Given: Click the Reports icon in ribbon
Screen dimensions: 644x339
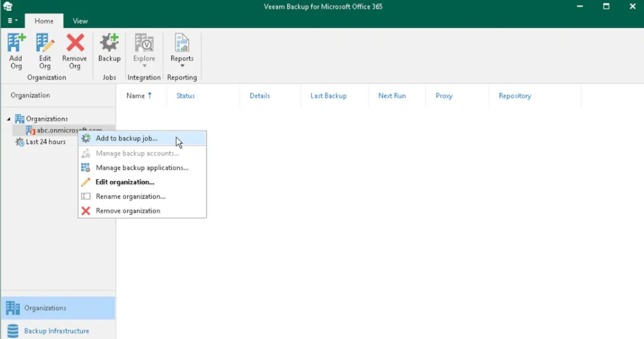Looking at the screenshot, I should tap(182, 43).
